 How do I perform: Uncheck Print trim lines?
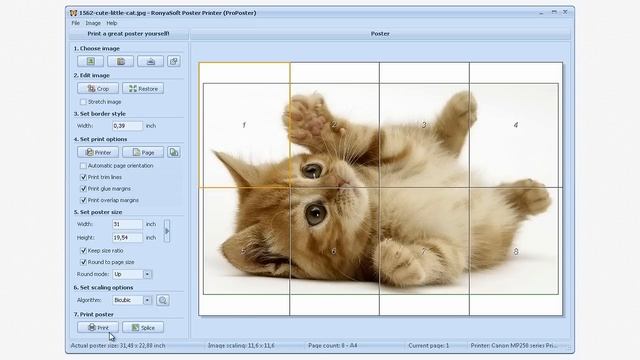[x=83, y=177]
